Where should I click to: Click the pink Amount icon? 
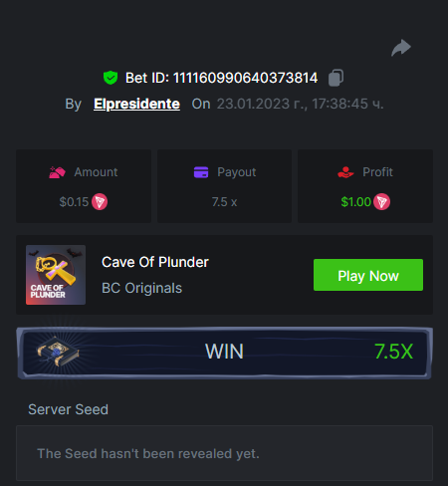(57, 172)
